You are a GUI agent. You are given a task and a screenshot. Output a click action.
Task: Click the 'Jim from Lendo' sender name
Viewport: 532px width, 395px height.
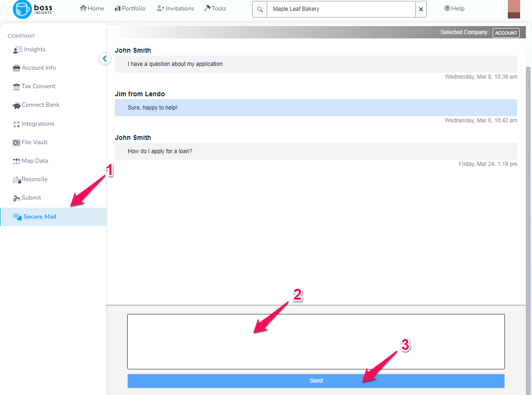tap(140, 94)
